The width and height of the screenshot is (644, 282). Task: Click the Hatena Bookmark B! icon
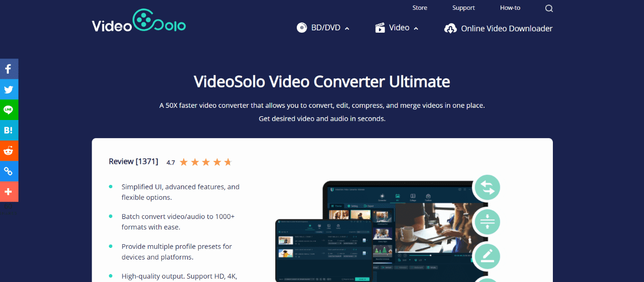(9, 130)
